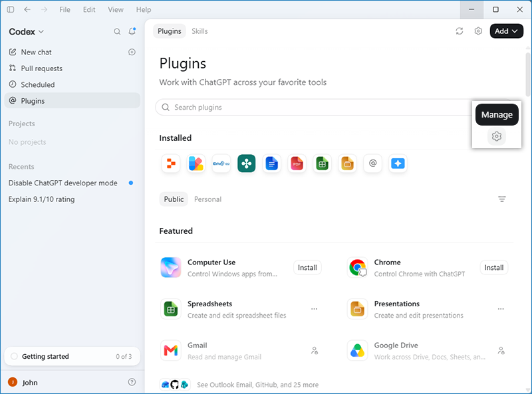
Task: Open Scheduled tasks
Action: tap(72, 84)
